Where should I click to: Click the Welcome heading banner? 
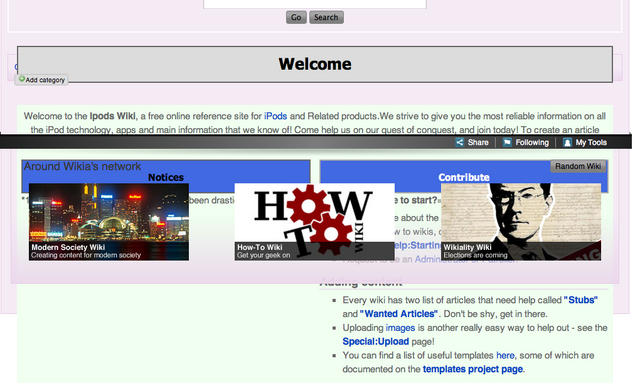tap(315, 64)
